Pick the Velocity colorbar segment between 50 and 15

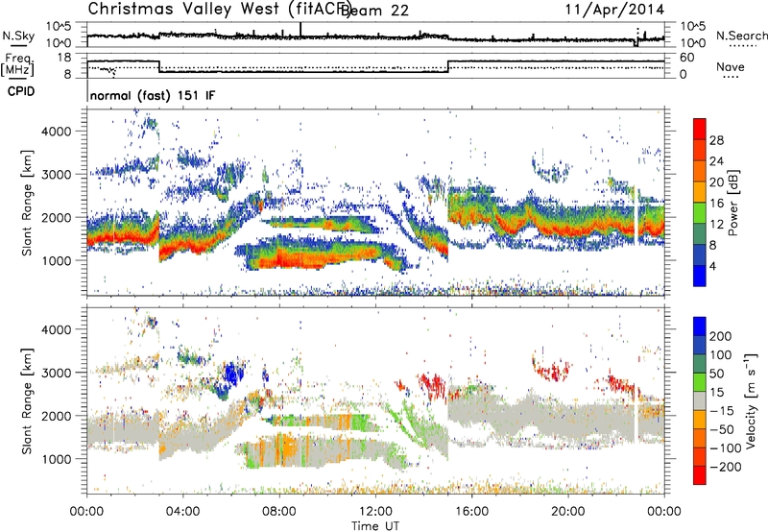tap(700, 382)
